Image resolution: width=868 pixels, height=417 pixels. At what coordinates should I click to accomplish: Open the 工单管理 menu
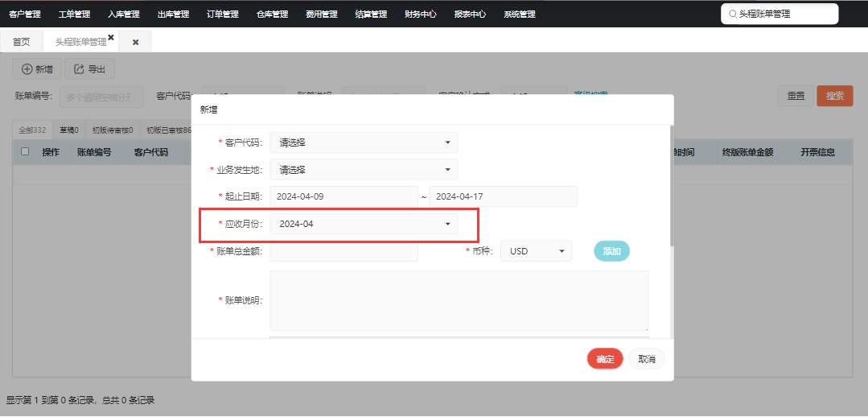pos(74,14)
